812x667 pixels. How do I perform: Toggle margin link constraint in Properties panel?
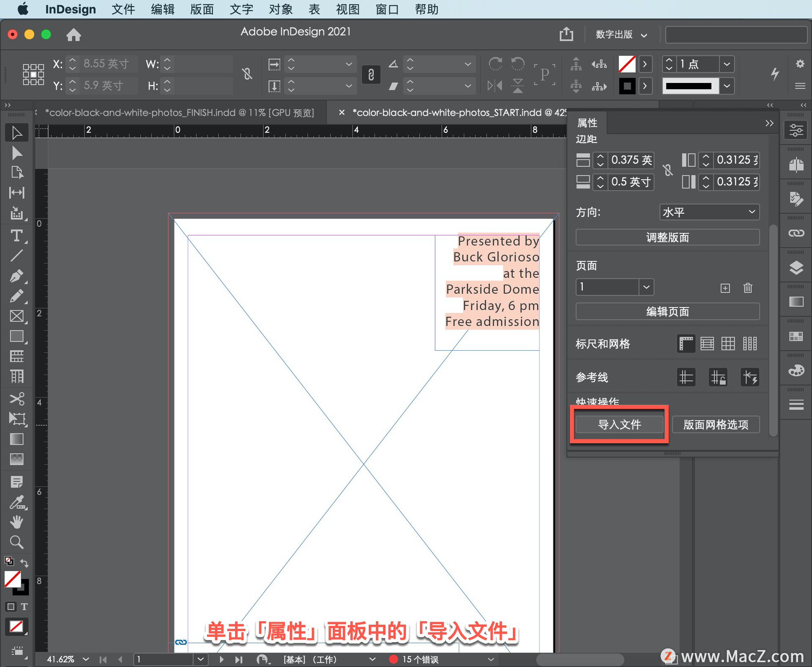click(668, 170)
